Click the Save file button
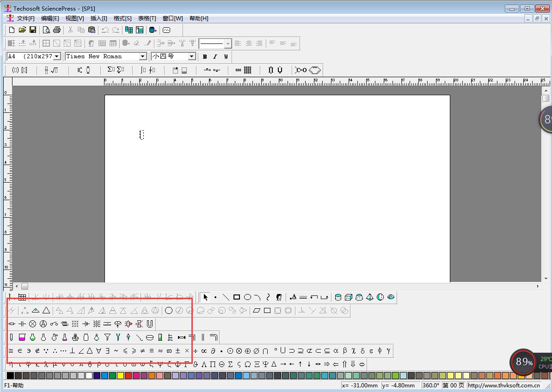Viewport: 552px width, 392px height. pyautogui.click(x=33, y=30)
